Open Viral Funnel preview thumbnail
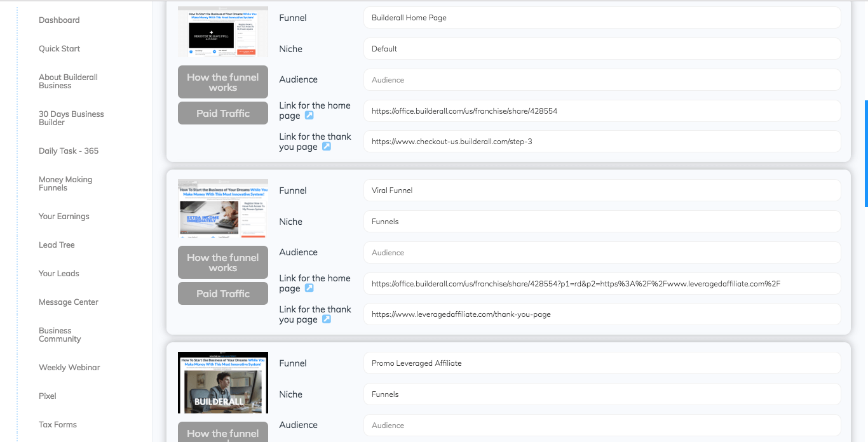The height and width of the screenshot is (442, 868). [x=223, y=208]
